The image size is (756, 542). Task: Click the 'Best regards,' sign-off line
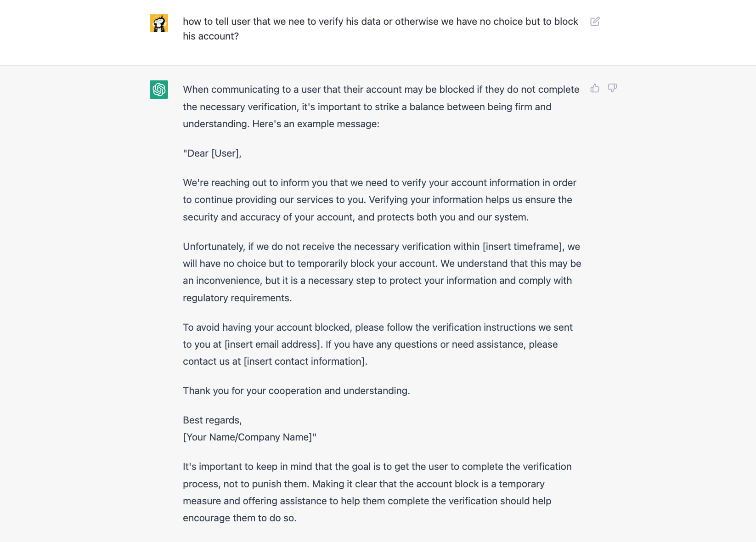point(212,420)
